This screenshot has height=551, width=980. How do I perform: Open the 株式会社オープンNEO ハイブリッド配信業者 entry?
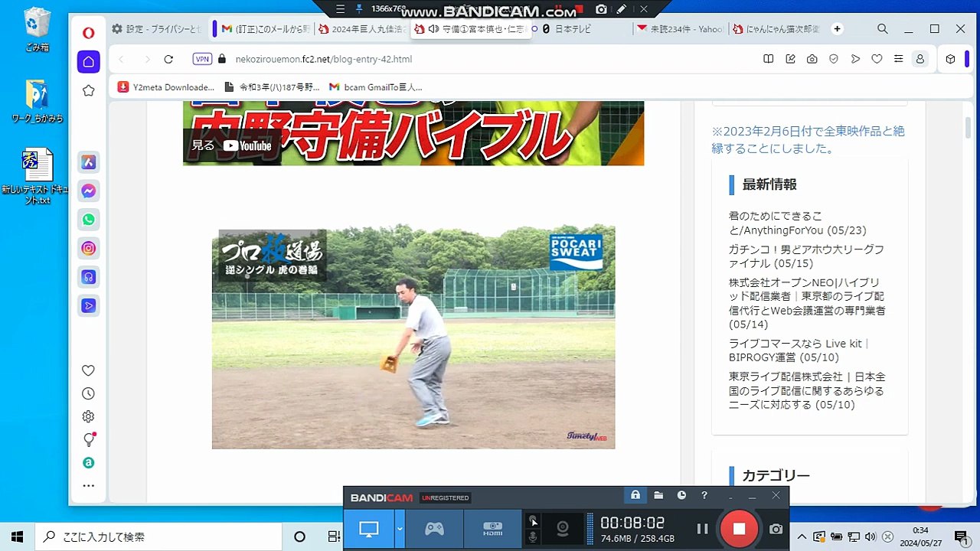click(x=807, y=304)
